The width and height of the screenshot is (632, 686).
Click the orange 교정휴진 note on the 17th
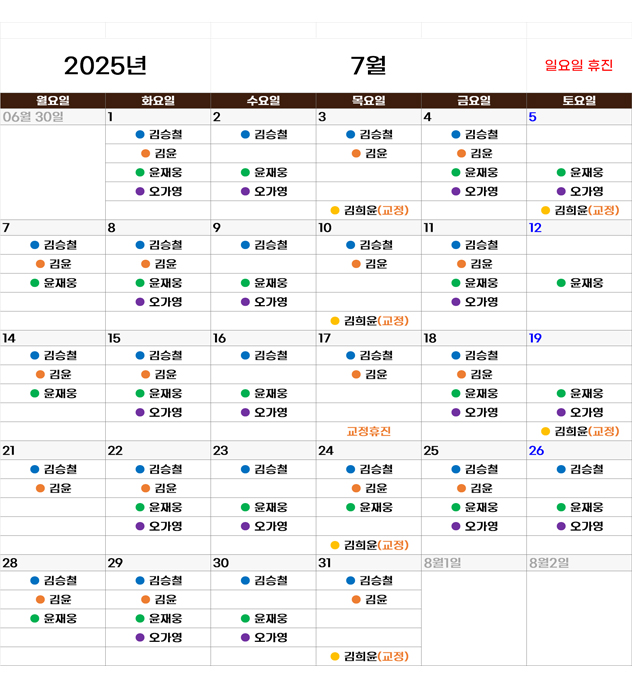pyautogui.click(x=369, y=431)
